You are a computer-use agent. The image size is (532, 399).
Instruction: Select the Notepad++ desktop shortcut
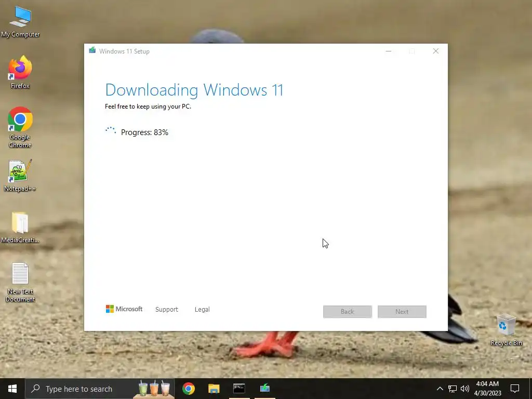pos(20,176)
